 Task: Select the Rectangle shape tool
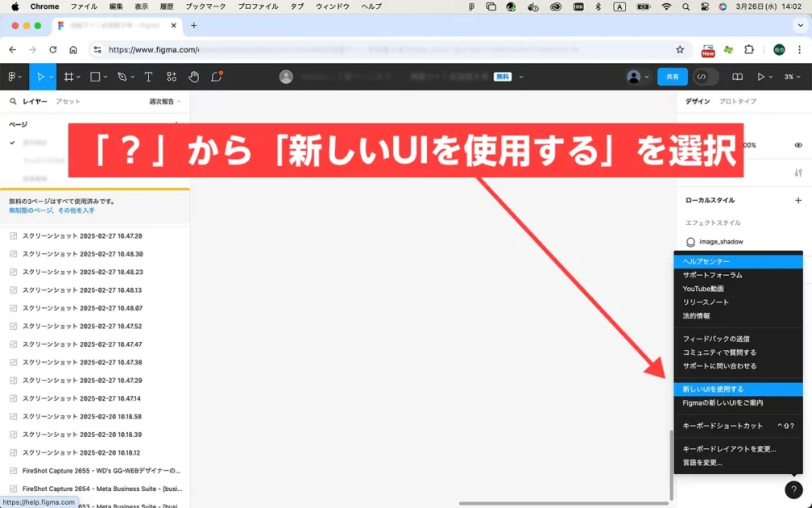tap(95, 77)
